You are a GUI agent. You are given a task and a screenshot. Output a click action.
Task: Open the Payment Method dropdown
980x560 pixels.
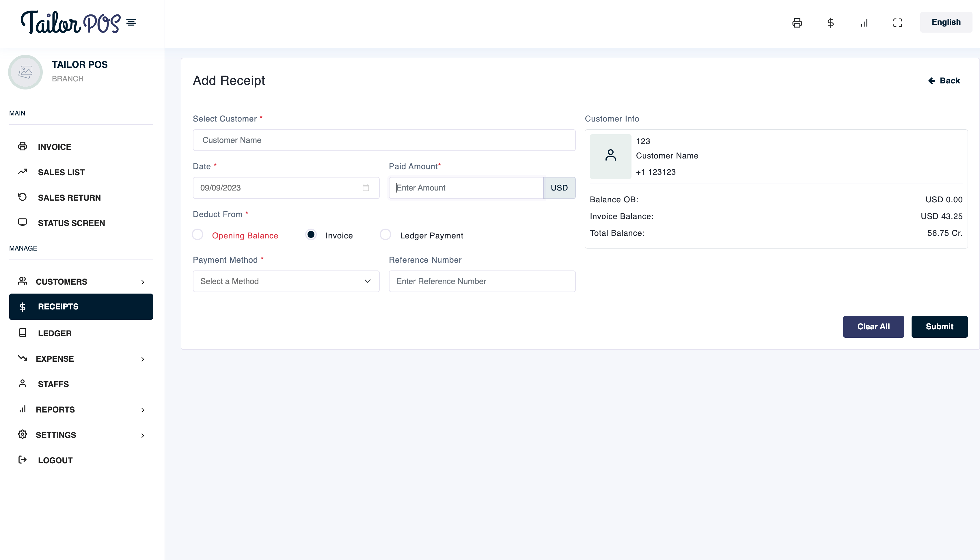click(x=286, y=281)
